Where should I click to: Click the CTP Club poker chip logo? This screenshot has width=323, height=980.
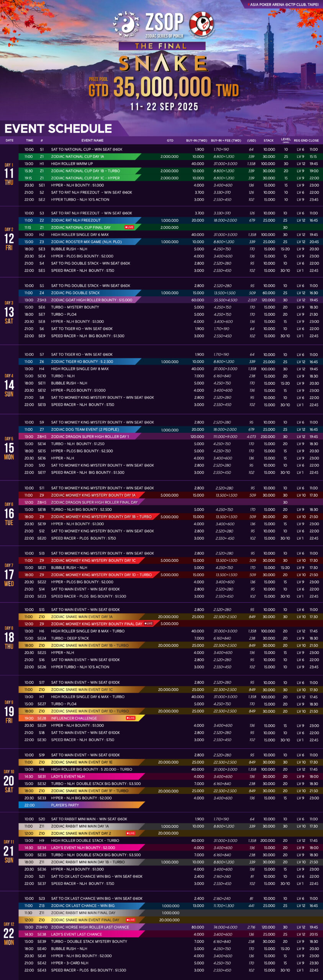(202, 24)
